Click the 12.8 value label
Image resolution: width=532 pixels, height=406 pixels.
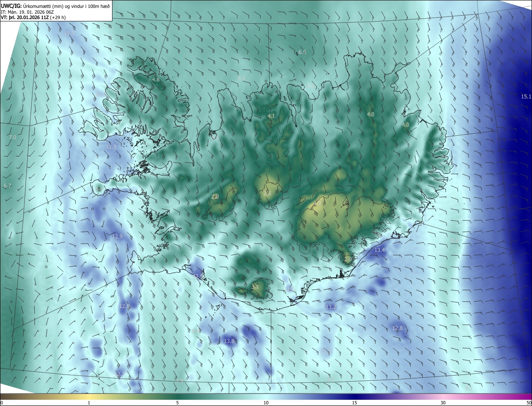click(398, 328)
